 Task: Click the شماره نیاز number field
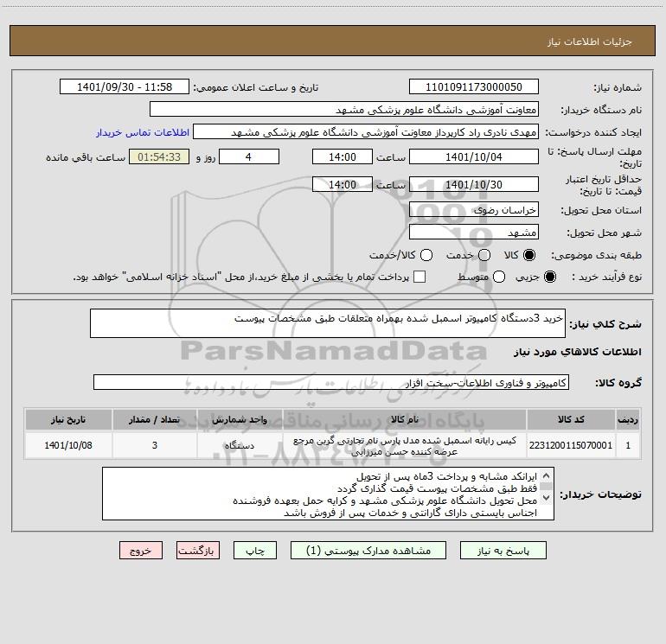click(474, 87)
